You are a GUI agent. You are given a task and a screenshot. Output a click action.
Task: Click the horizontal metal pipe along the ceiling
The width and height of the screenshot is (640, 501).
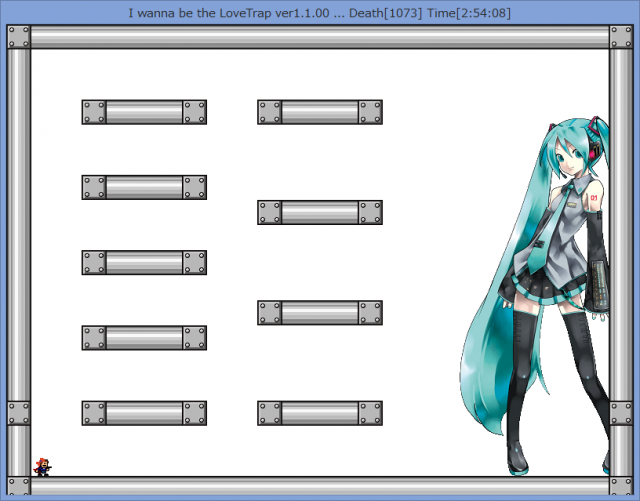pos(320,37)
